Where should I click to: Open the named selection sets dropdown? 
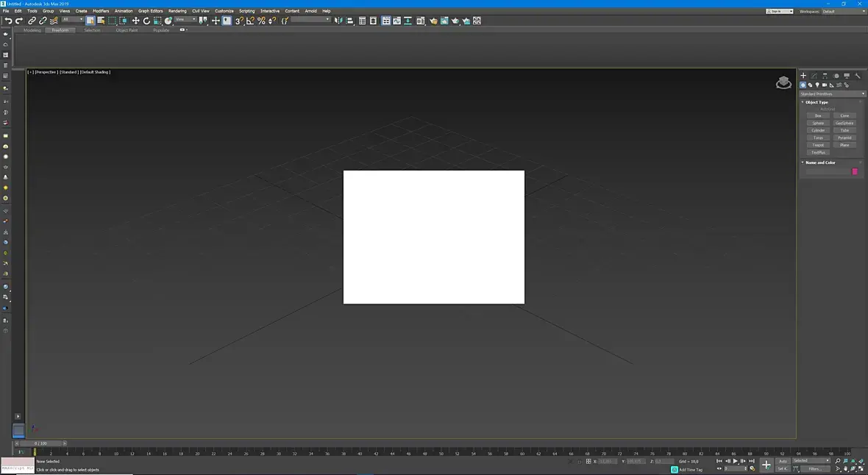310,19
